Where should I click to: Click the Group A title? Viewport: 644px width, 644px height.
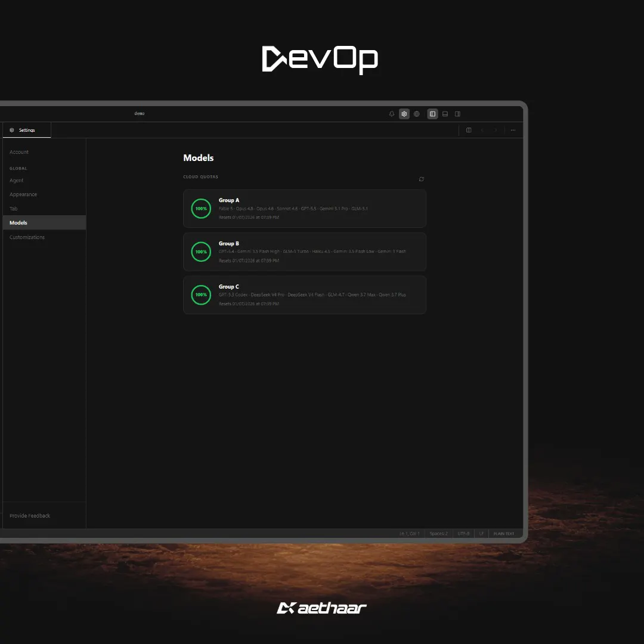click(x=229, y=200)
